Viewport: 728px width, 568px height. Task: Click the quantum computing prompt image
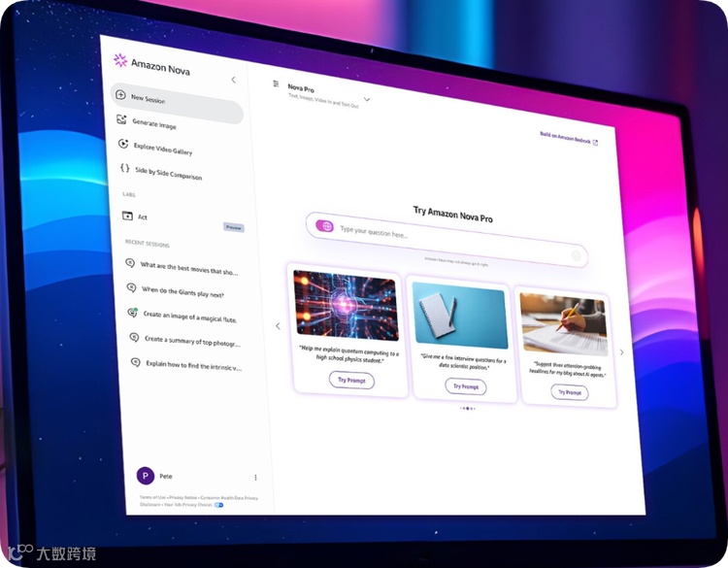[346, 305]
